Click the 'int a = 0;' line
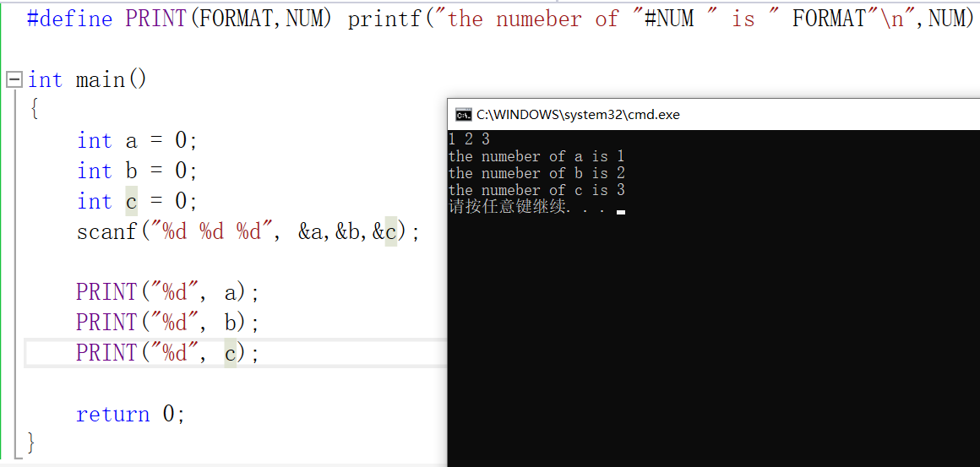The image size is (980, 467). click(137, 141)
